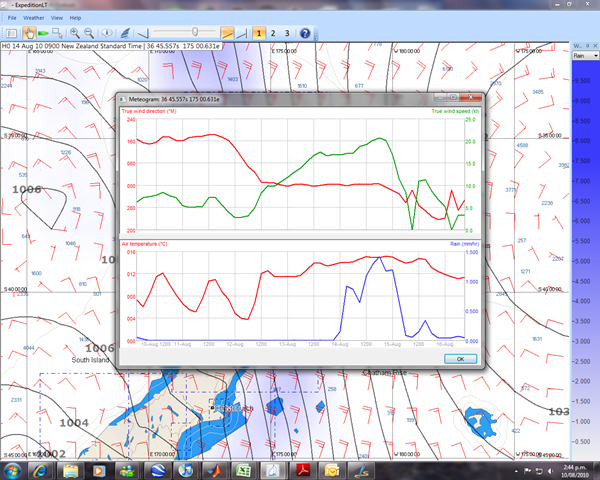Image resolution: width=600 pixels, height=480 pixels.
Task: Select the hand pan tool
Action: click(x=28, y=33)
